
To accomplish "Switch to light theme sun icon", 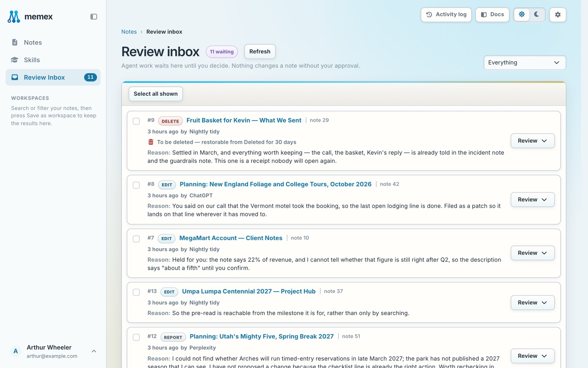I will coord(522,15).
